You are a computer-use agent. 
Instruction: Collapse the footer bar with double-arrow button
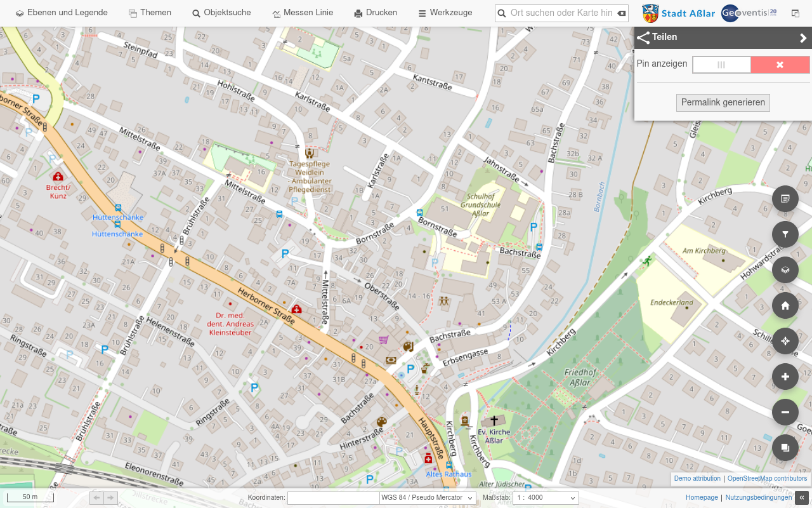(x=802, y=498)
